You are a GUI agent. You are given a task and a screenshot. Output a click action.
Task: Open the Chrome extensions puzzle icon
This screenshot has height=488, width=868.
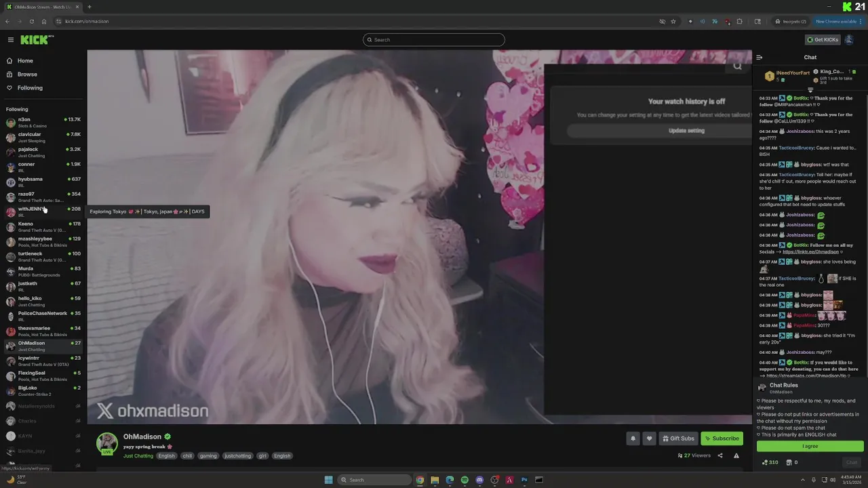pos(739,21)
